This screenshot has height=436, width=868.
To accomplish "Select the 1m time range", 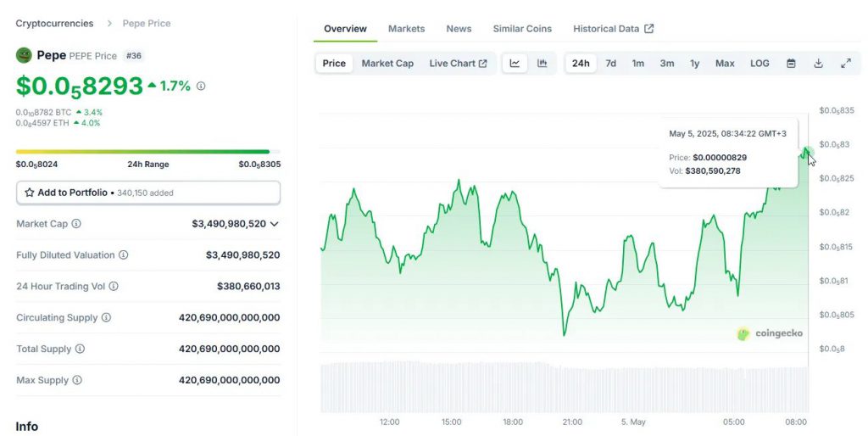I will [x=638, y=63].
